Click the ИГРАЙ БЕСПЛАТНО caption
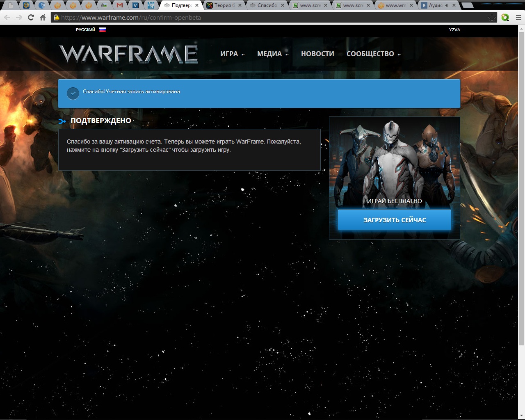 [394, 201]
